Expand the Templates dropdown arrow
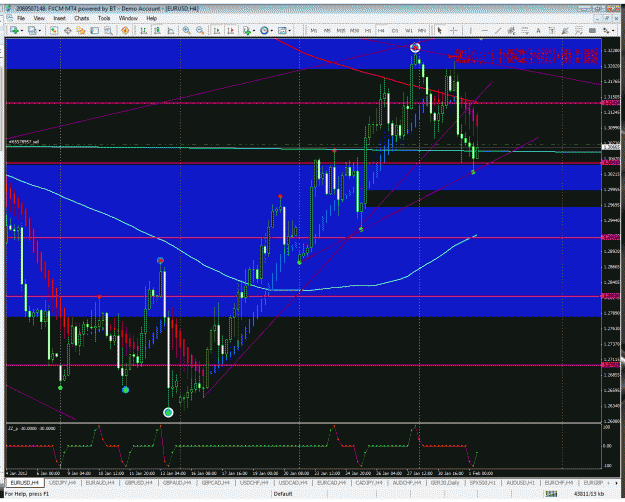This screenshot has width=625, height=502. tap(289, 31)
